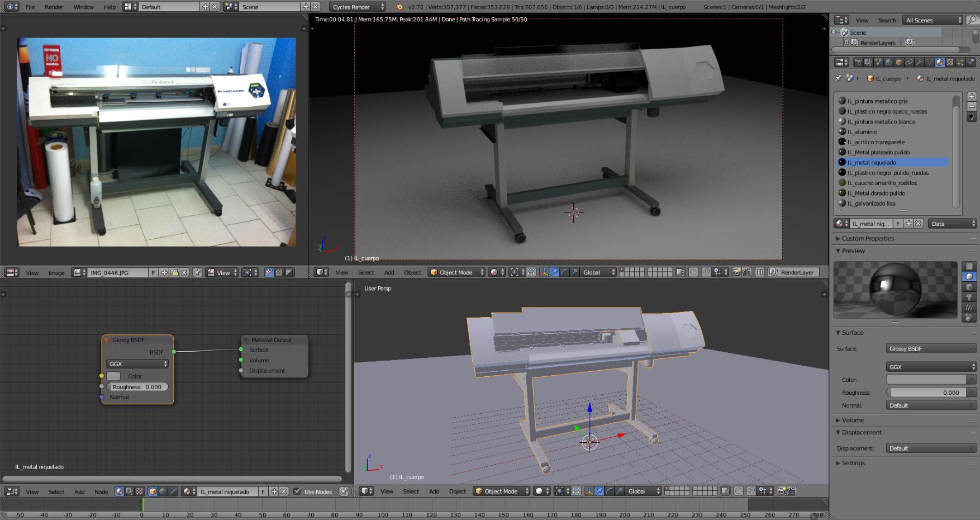Image resolution: width=980 pixels, height=520 pixels.
Task: Open the Cycles Render engine dropdown
Action: 358,7
